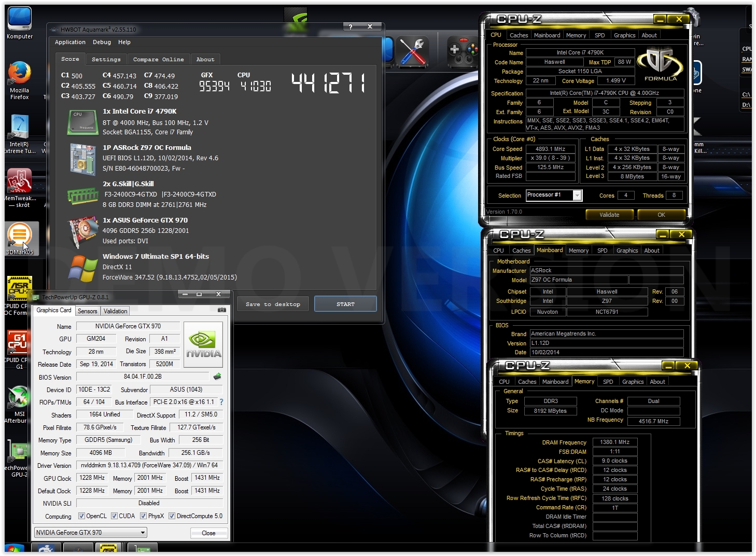
Task: Click the Save to desktop button
Action: (x=273, y=304)
